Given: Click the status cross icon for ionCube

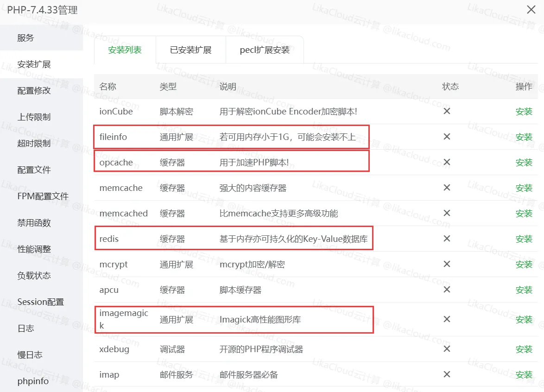Looking at the screenshot, I should 446,111.
